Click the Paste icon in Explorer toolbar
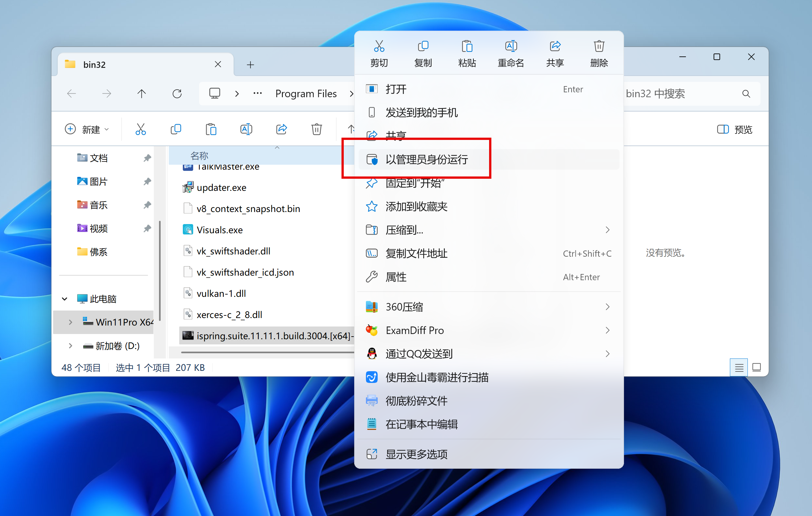 click(x=211, y=129)
